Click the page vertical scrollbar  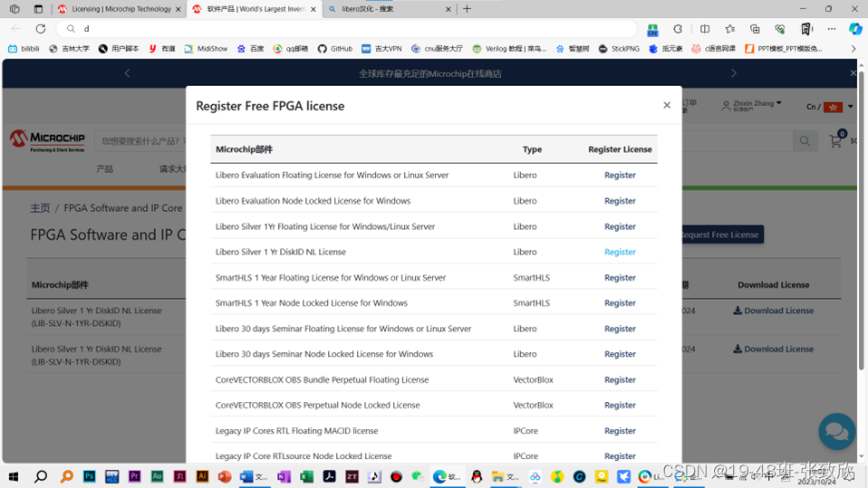(861, 221)
